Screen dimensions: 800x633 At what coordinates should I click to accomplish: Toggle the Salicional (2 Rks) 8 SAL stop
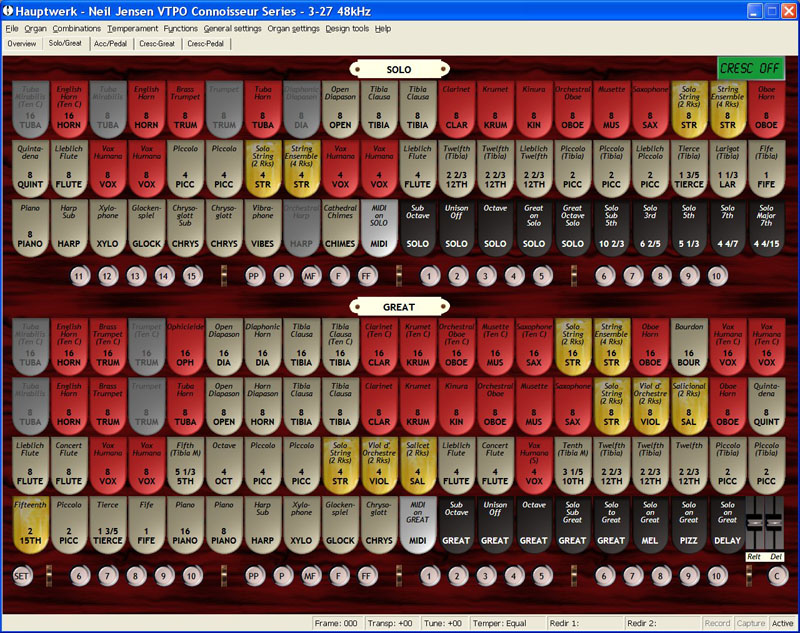[x=689, y=406]
